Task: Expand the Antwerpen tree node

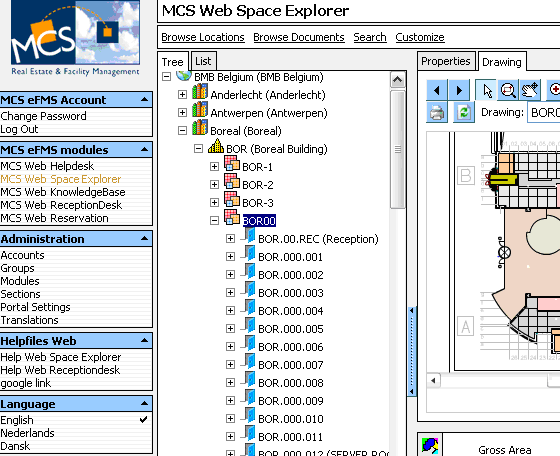Action: coord(182,112)
